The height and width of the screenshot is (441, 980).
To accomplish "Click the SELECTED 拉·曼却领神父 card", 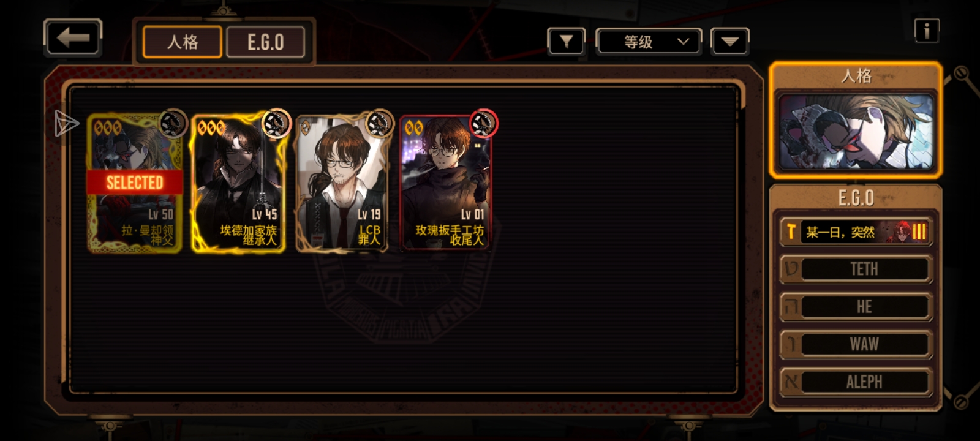I will pyautogui.click(x=135, y=183).
